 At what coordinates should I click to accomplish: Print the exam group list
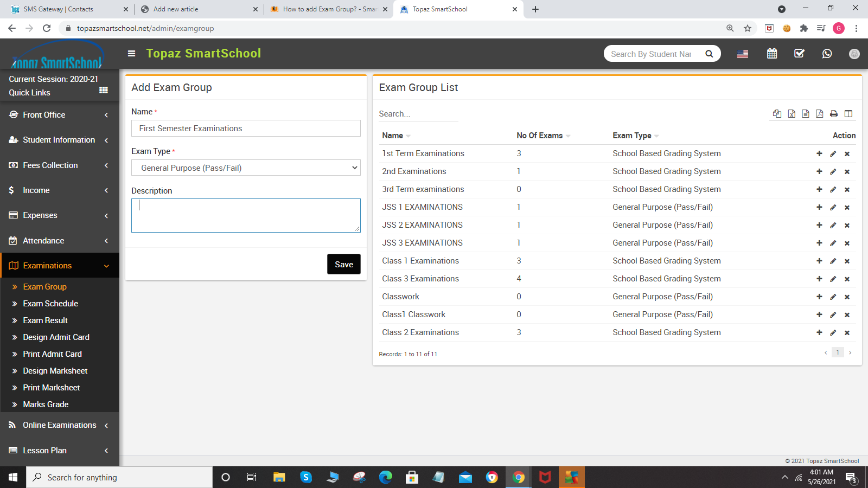[x=833, y=113]
